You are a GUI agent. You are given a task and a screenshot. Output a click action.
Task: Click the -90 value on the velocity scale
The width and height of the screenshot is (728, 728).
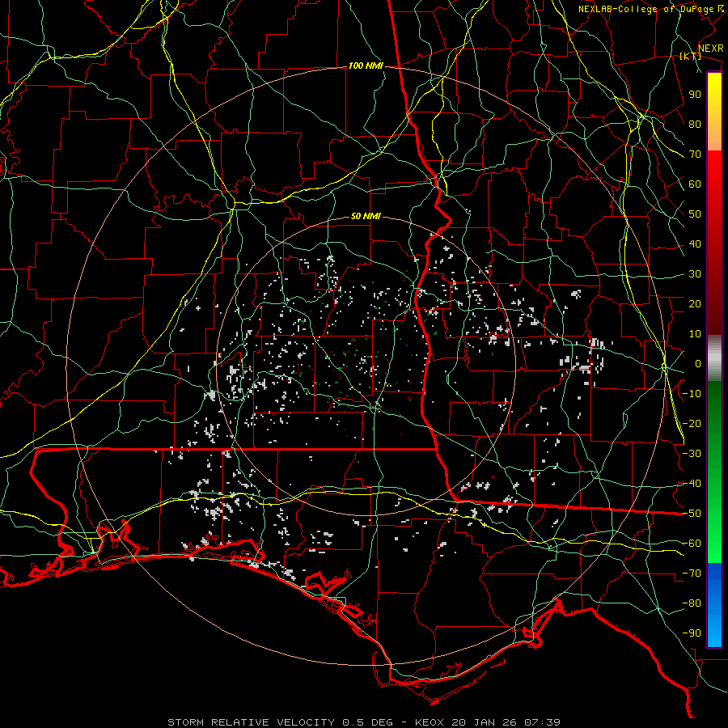(x=692, y=633)
